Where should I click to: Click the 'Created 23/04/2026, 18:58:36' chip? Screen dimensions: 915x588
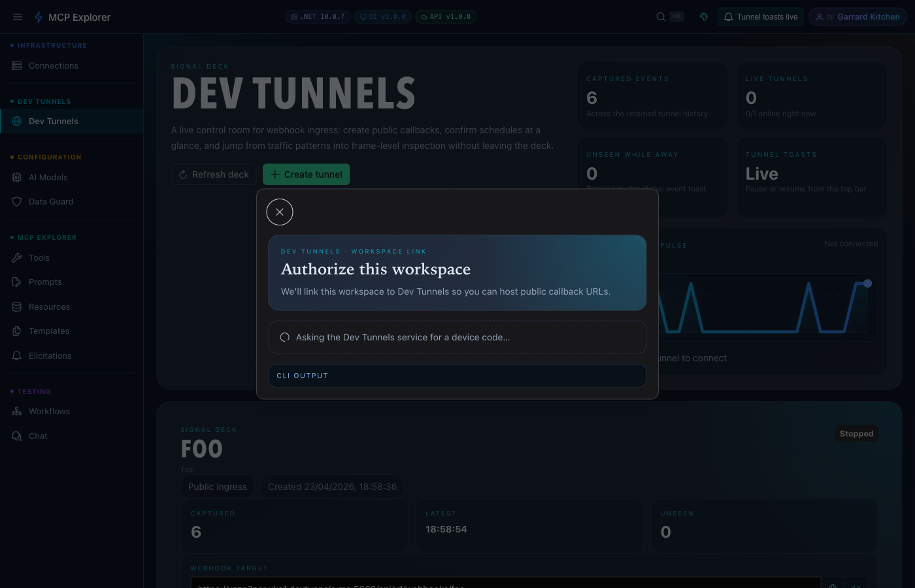point(332,487)
